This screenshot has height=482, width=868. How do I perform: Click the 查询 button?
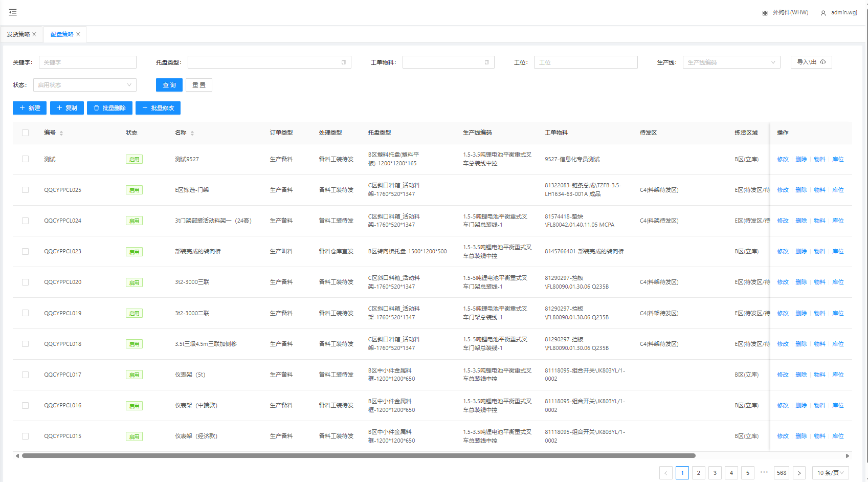pyautogui.click(x=169, y=85)
